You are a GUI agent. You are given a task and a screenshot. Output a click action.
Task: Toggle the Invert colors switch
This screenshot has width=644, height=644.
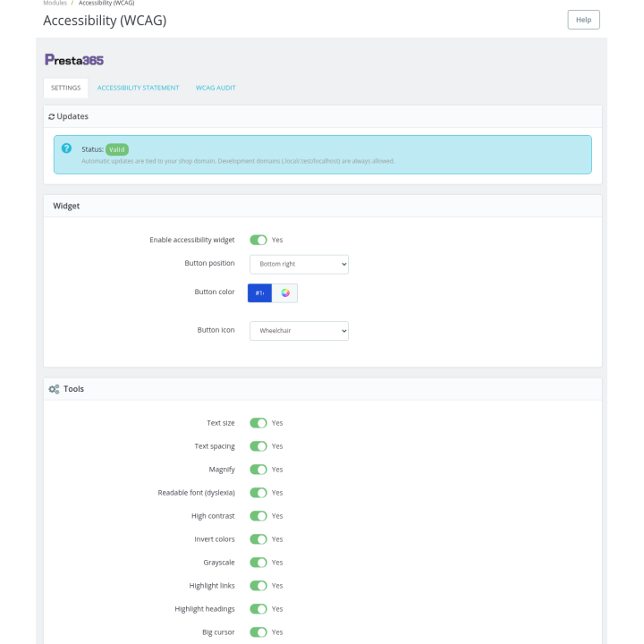pyautogui.click(x=258, y=539)
